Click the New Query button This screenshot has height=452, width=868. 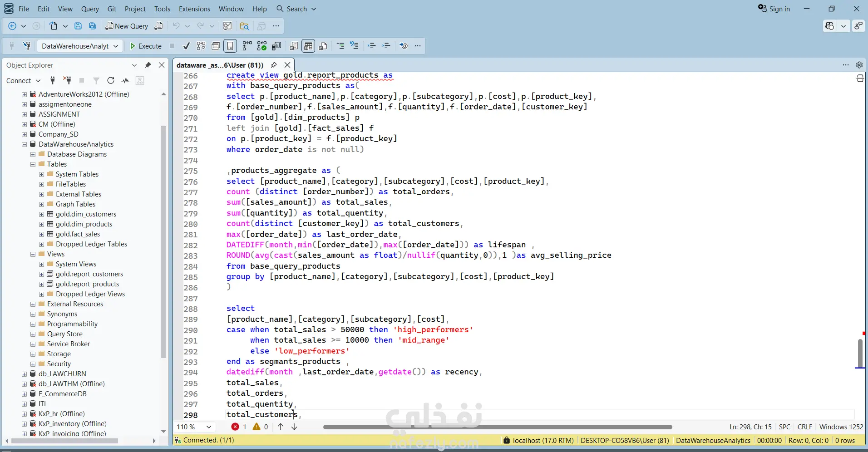tap(127, 26)
